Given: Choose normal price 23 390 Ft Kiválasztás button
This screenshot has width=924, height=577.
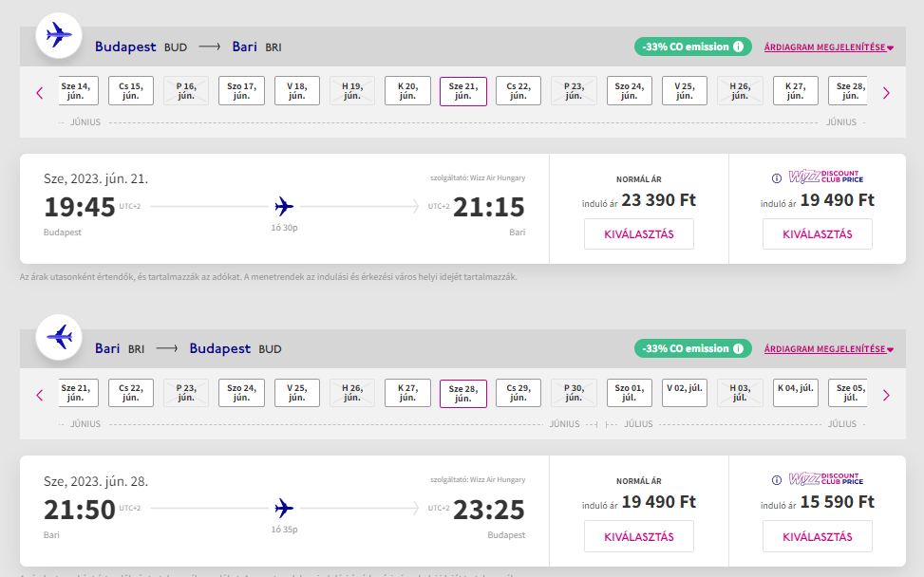Looking at the screenshot, I should 638,233.
